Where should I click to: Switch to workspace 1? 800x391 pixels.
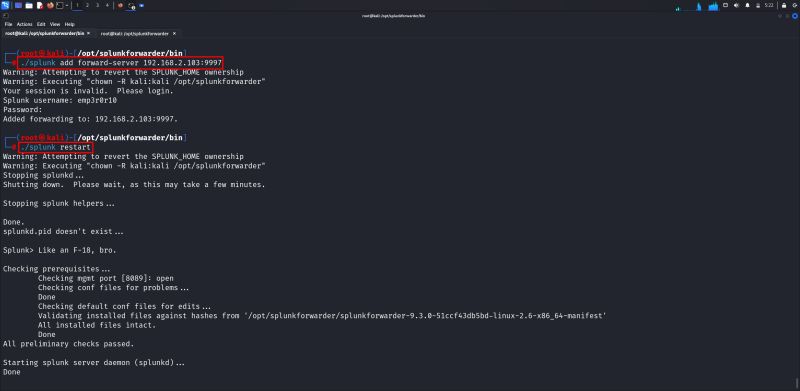click(x=78, y=5)
